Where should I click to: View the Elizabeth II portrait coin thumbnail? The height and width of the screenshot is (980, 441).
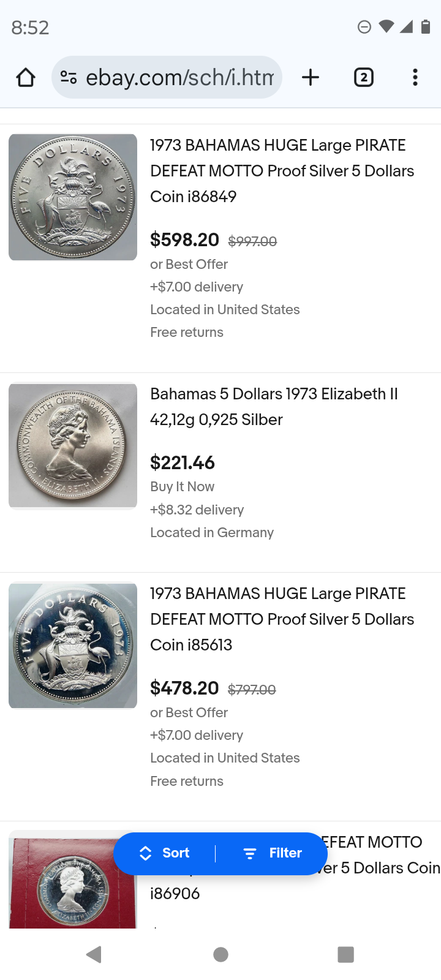(73, 446)
